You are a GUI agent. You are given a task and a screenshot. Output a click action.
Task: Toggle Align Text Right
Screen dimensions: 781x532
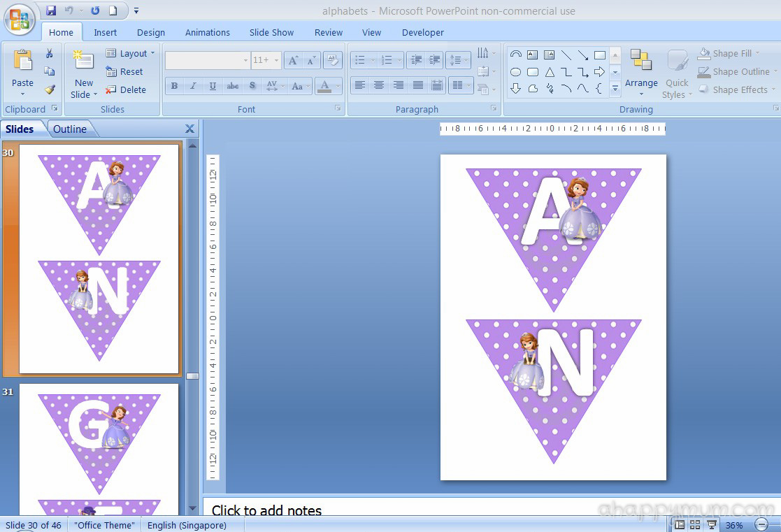[399, 85]
